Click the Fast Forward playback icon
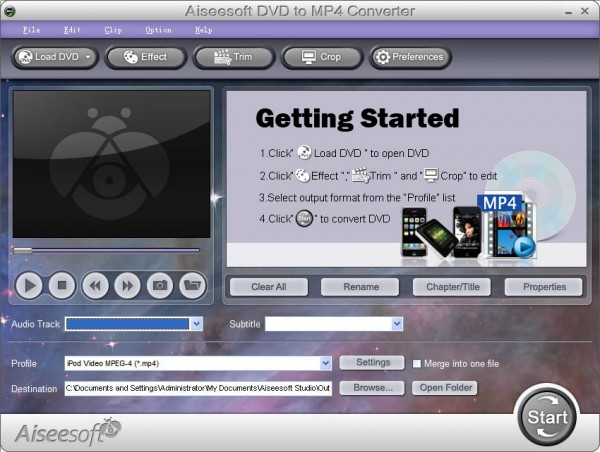Viewport: 600px width, 452px height. [127, 285]
